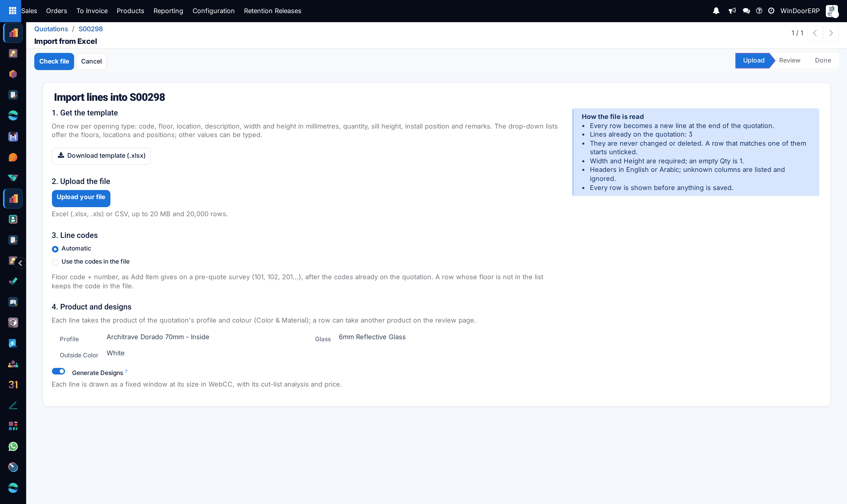Viewport: 847px width, 504px height.
Task: Select the Automatic line codes option
Action: [55, 249]
